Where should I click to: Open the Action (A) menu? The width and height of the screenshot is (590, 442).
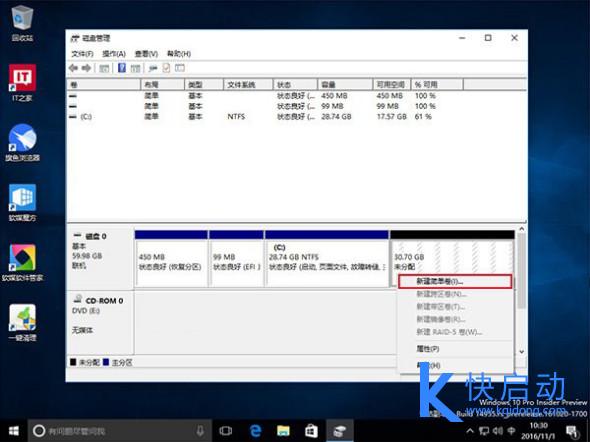[x=114, y=54]
